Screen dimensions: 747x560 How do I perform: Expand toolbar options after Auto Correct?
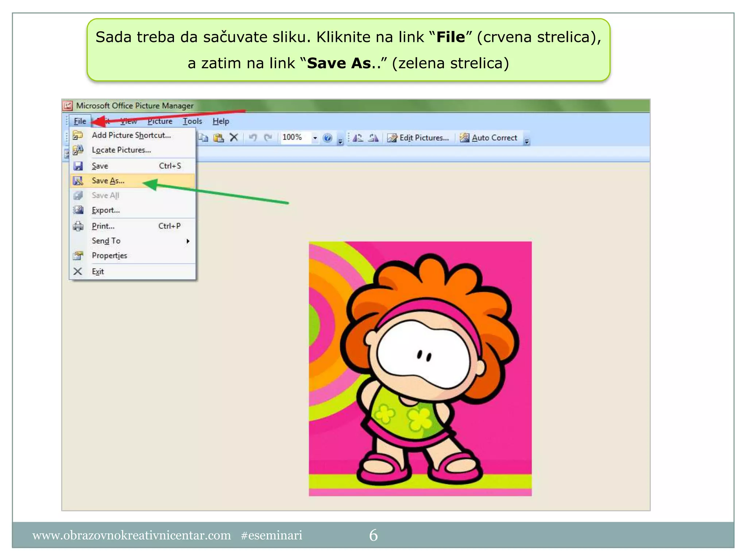point(527,141)
